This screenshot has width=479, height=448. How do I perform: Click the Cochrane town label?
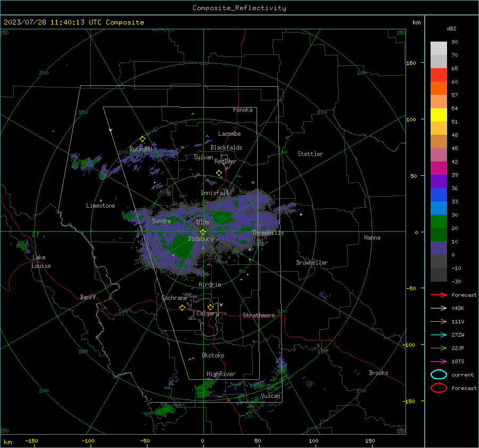point(174,298)
